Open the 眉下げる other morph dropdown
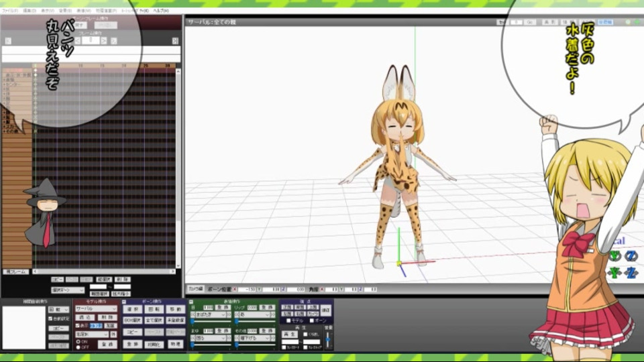The width and height of the screenshot is (644, 362). (255, 338)
